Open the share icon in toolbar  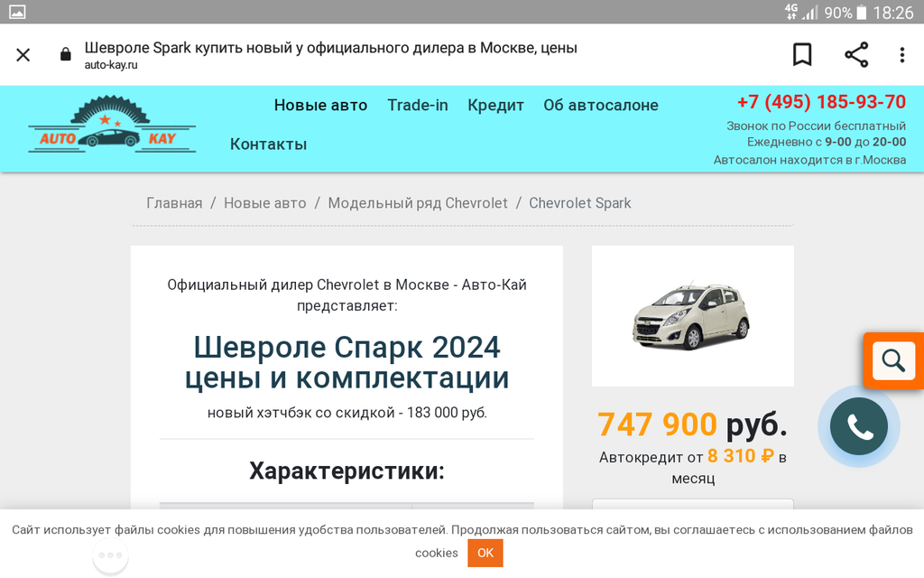[856, 55]
